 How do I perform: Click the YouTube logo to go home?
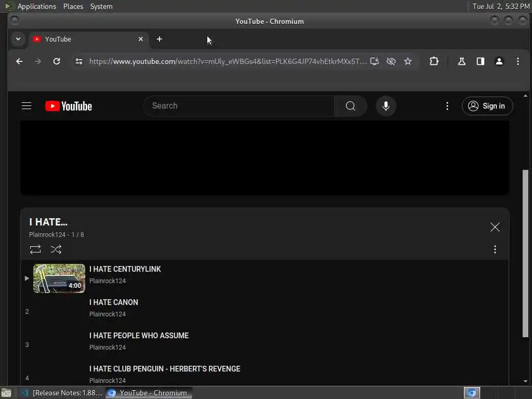69,106
